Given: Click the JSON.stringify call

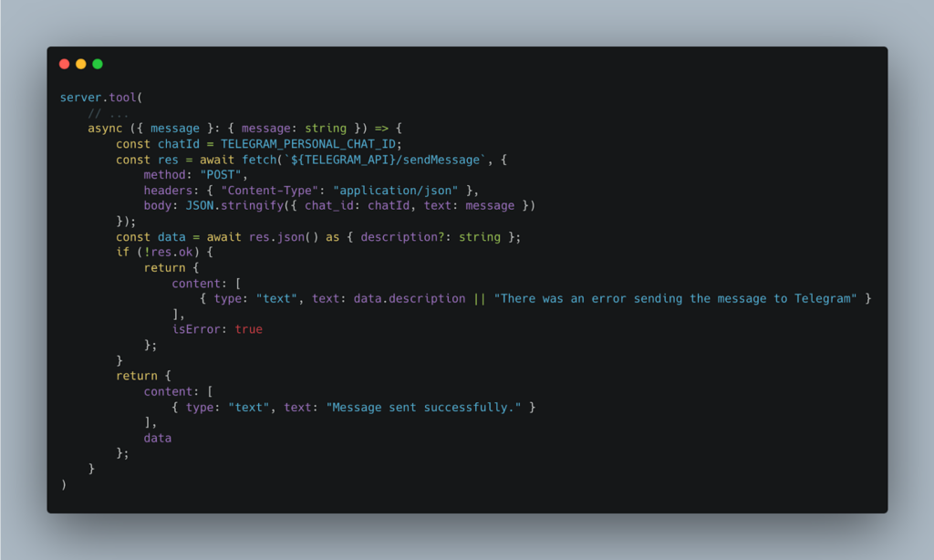Looking at the screenshot, I should point(234,205).
